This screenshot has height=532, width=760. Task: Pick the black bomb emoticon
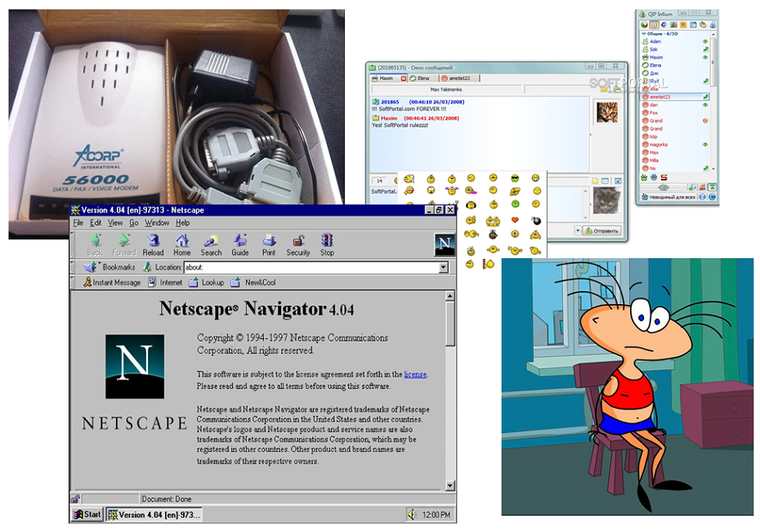click(x=536, y=221)
